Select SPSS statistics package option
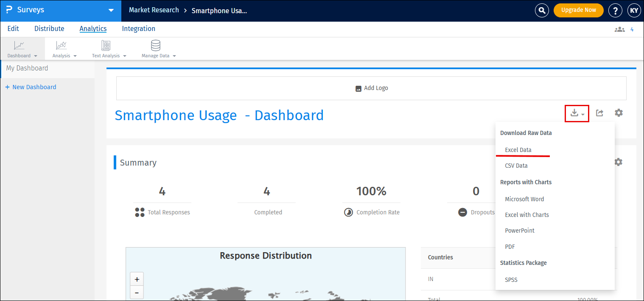This screenshot has height=301, width=644. (511, 280)
